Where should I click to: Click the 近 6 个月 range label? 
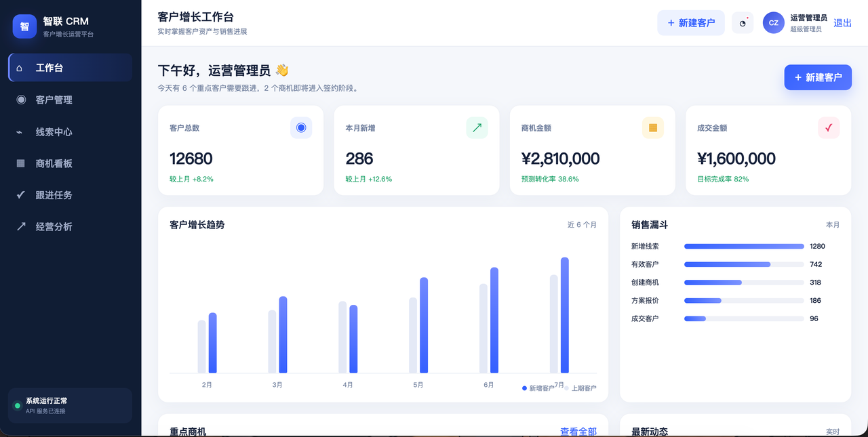tap(583, 225)
